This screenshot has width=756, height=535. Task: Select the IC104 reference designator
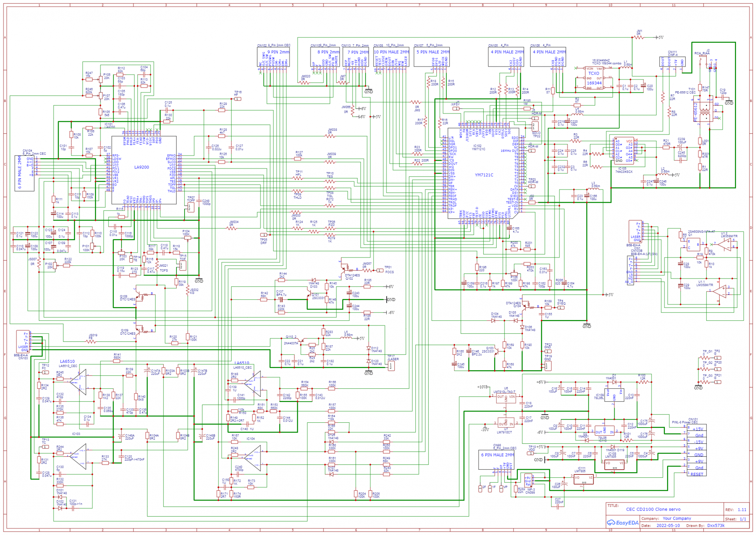[x=251, y=439]
